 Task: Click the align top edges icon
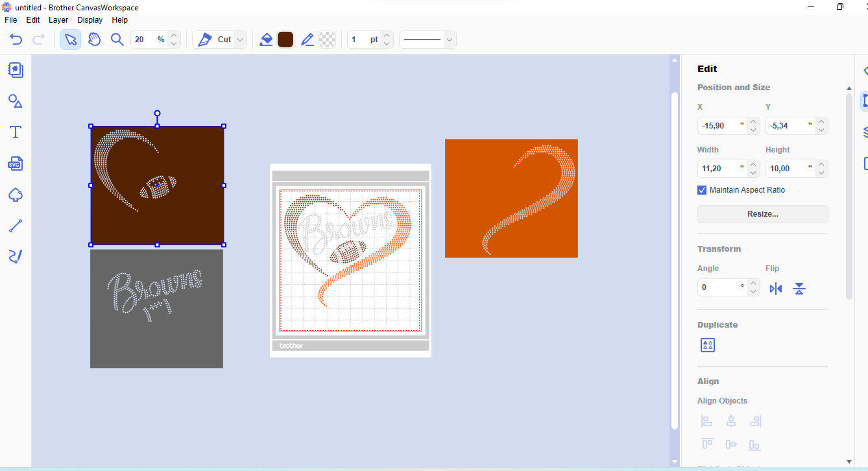707,444
